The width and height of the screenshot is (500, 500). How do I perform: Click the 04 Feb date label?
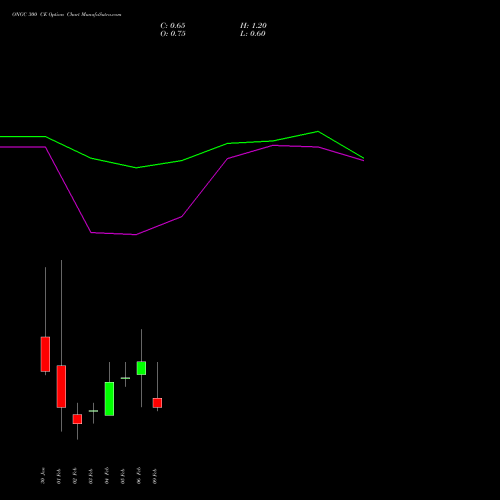click(x=107, y=476)
